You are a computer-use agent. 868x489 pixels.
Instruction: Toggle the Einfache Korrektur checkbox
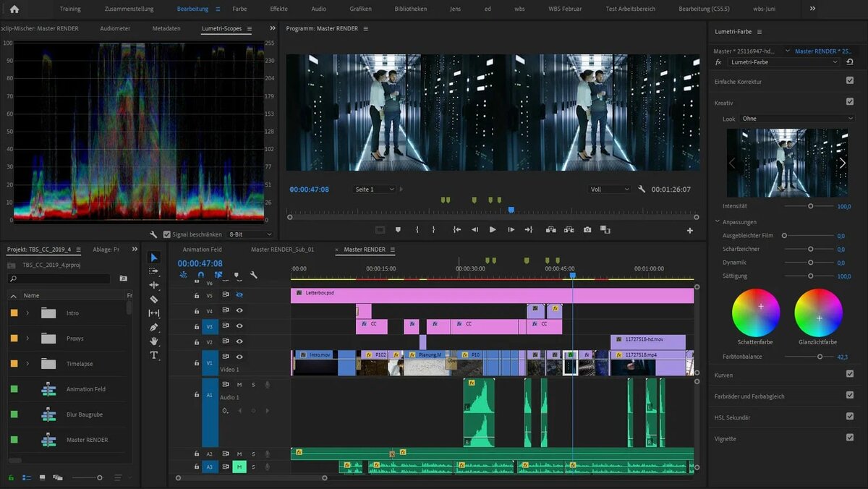pyautogui.click(x=849, y=81)
